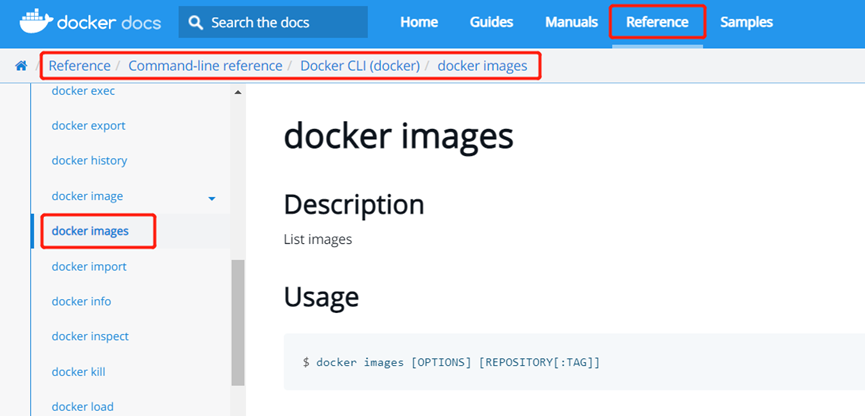Open the Manuals tab
This screenshot has width=865, height=416.
pos(572,22)
